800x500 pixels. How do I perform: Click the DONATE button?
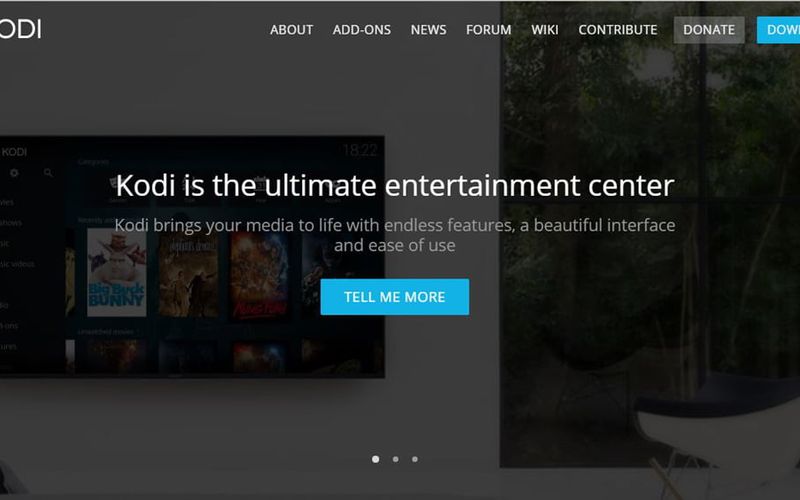coord(709,30)
